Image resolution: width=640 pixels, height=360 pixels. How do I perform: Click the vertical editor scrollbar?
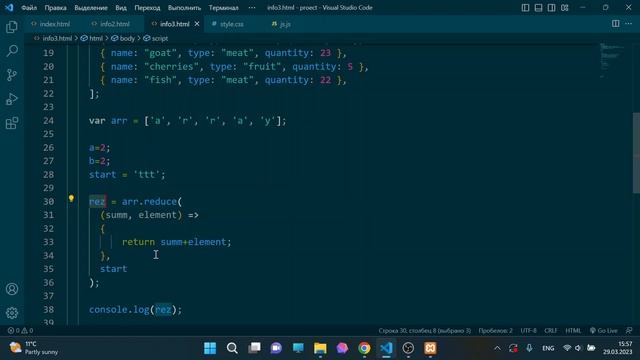pyautogui.click(x=636, y=152)
